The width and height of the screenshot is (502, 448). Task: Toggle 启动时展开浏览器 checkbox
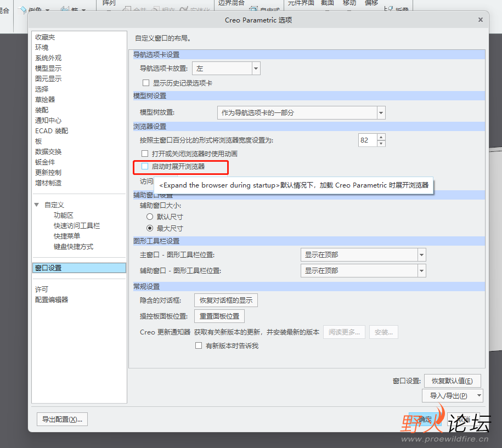coord(145,166)
